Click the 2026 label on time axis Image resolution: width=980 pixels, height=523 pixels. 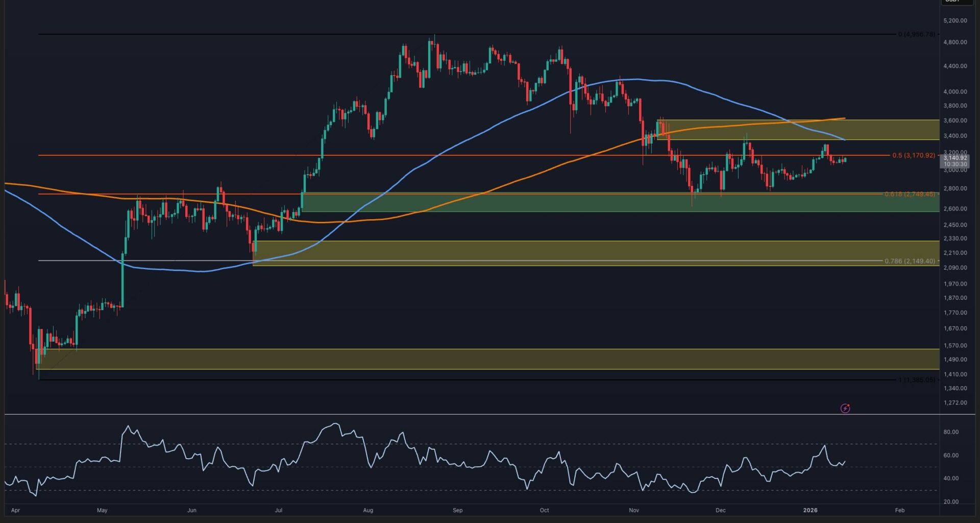pyautogui.click(x=810, y=510)
